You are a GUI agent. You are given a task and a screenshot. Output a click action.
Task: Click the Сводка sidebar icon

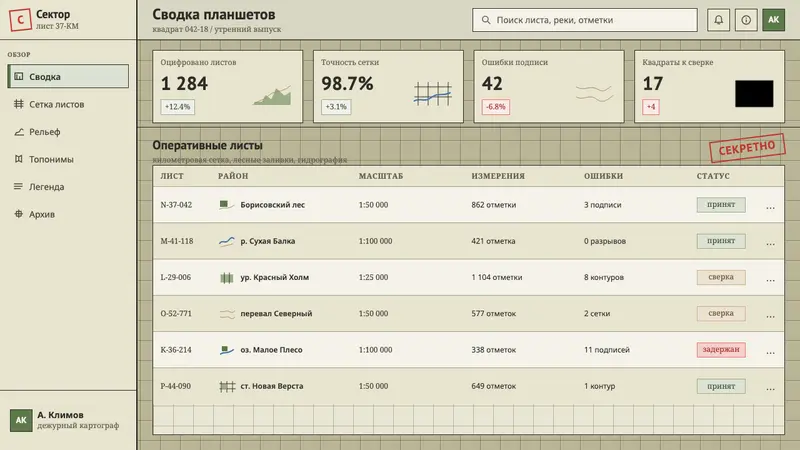pos(19,77)
